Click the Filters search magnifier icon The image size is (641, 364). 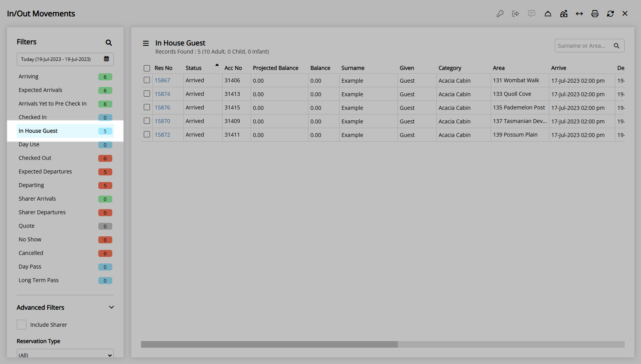[109, 43]
